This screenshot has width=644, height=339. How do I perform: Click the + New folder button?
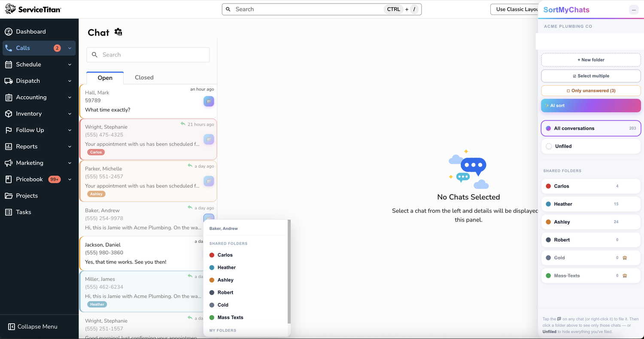(591, 60)
